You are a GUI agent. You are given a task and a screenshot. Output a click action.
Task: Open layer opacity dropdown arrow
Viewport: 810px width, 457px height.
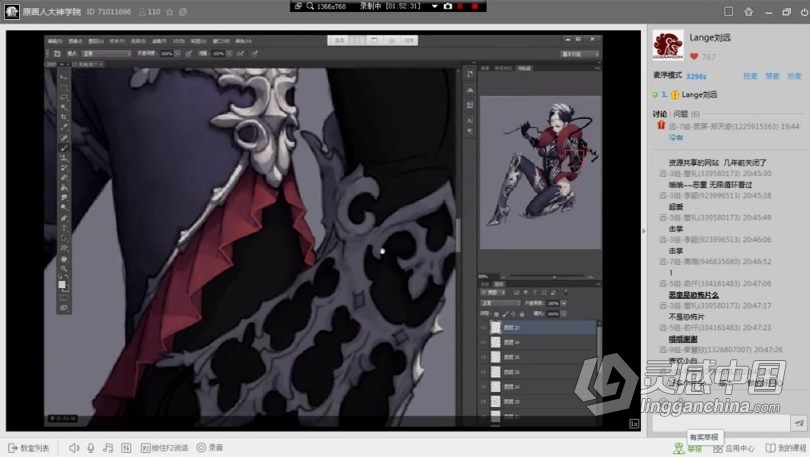pos(564,303)
